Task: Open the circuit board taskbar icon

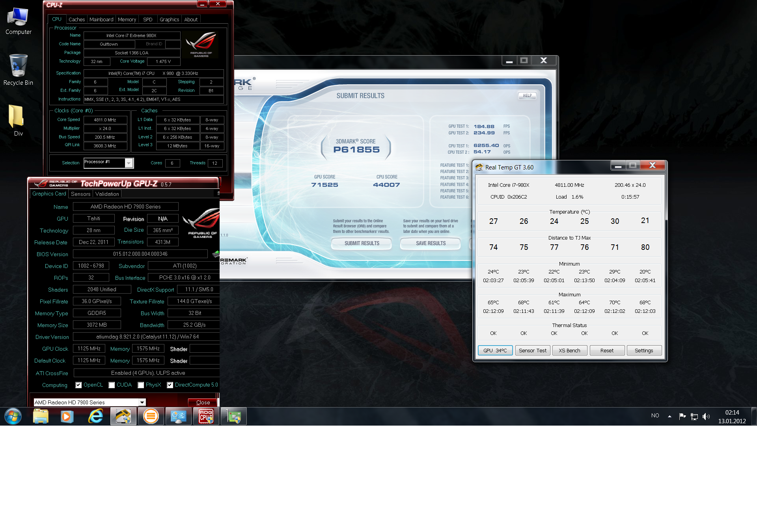Action: [x=233, y=416]
